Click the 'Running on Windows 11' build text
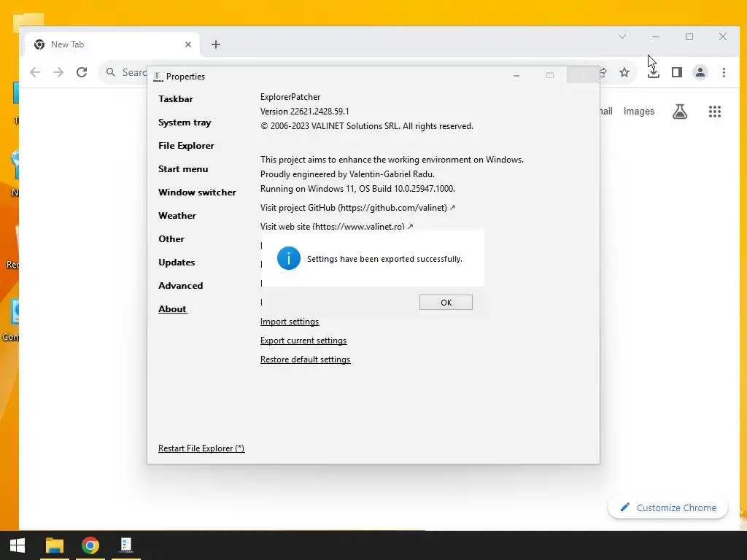The width and height of the screenshot is (747, 560). [357, 189]
